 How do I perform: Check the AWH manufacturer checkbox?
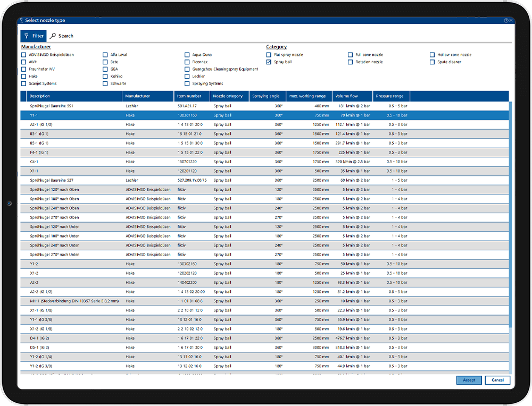pos(24,62)
